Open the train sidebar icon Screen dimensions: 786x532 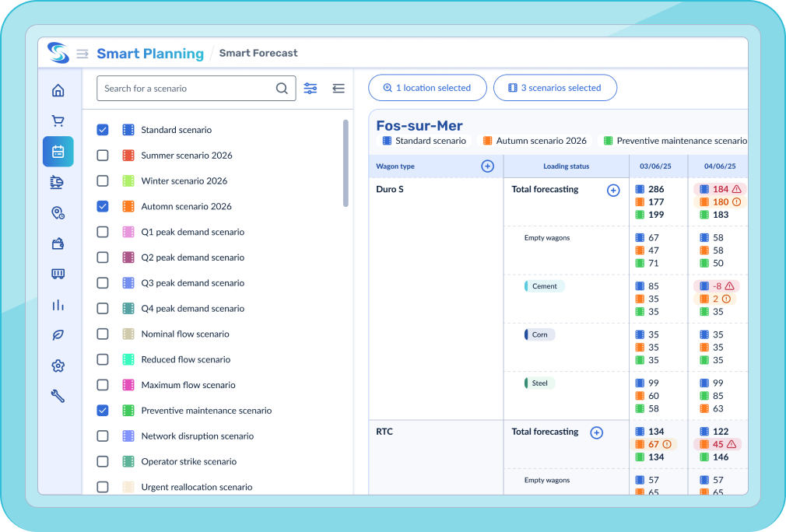click(57, 182)
